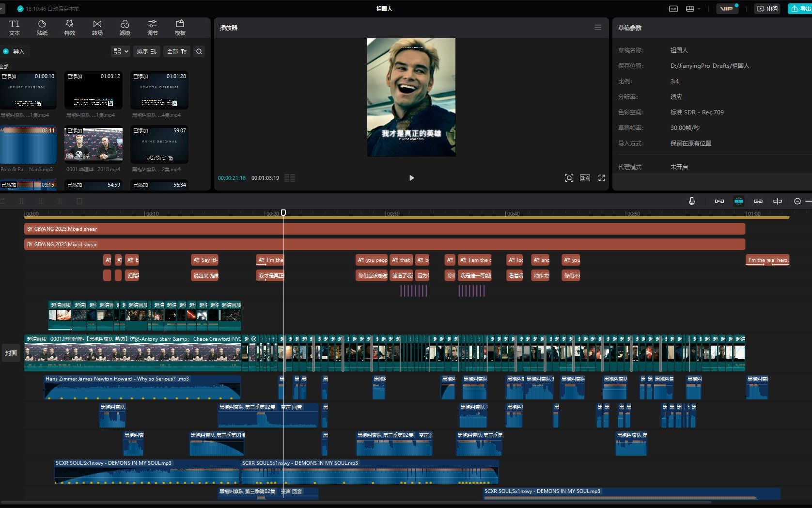812x508 pixels.
Task: Click the redo arrow in the timeline toolbar
Action: (x=2, y=201)
